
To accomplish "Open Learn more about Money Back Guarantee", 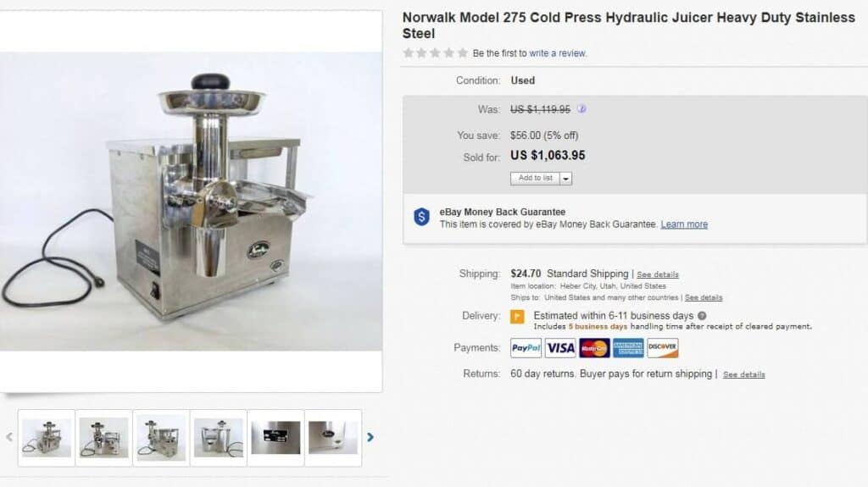I will (x=684, y=224).
